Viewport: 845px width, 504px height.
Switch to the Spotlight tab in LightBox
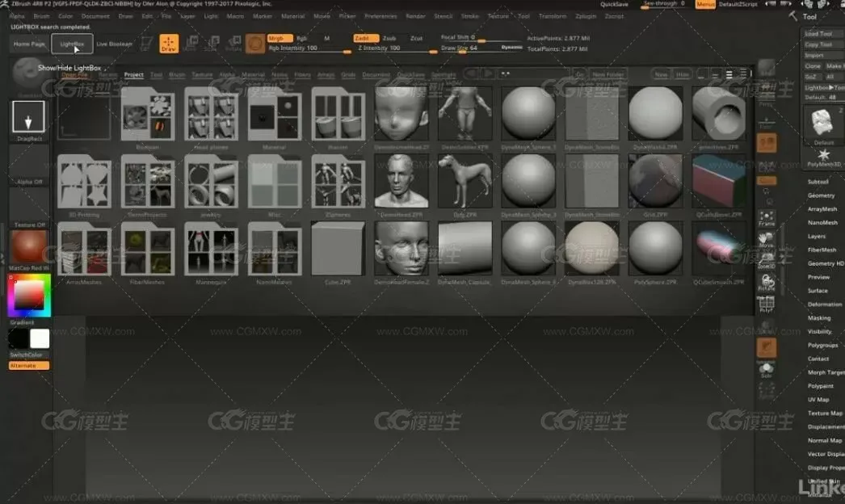[444, 74]
